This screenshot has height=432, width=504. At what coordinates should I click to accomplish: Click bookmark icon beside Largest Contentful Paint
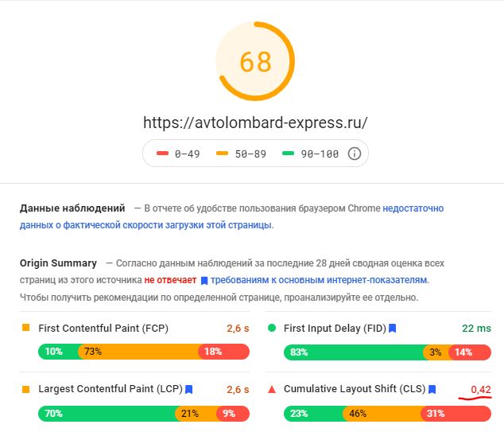click(189, 390)
